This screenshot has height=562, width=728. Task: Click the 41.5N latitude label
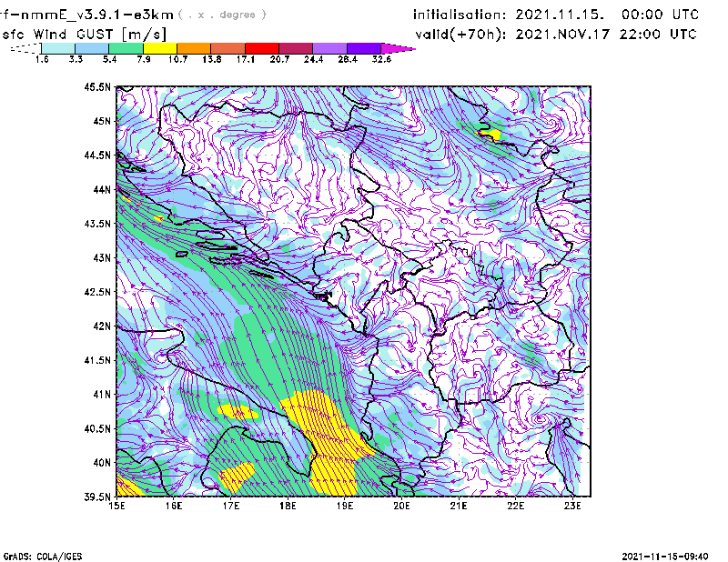[97, 360]
